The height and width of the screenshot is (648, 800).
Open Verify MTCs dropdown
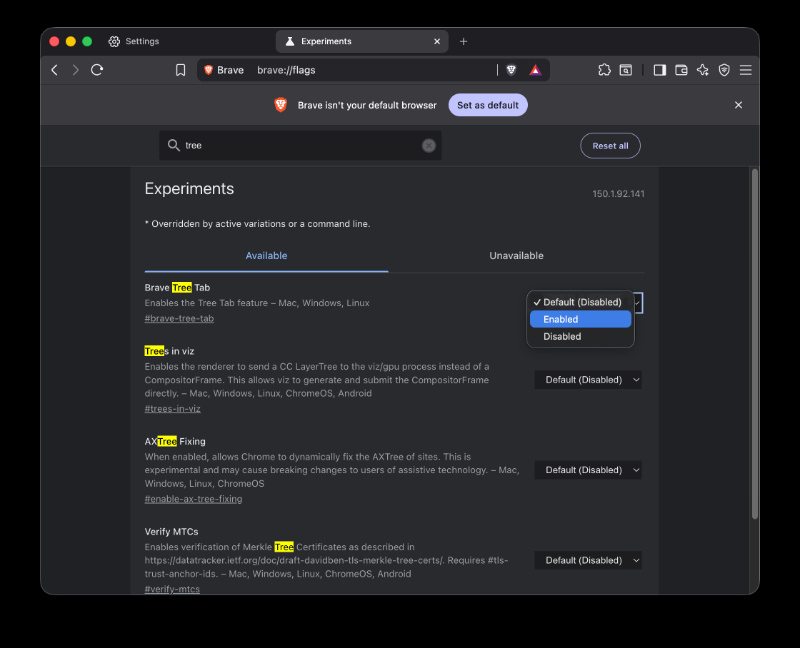(x=588, y=560)
